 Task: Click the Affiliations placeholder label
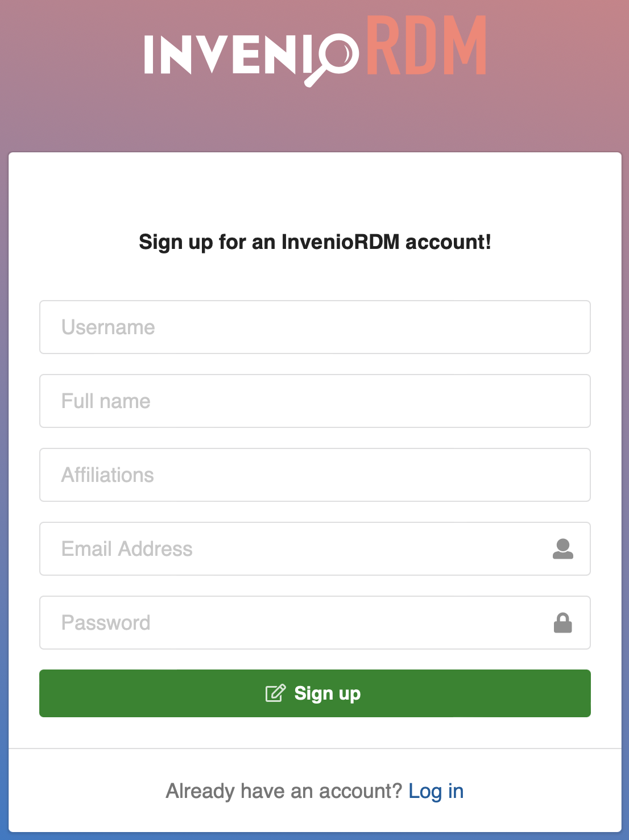point(107,475)
